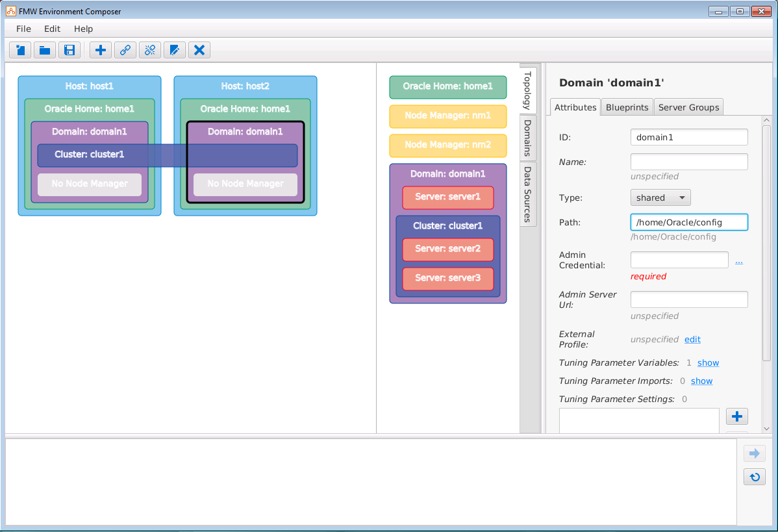Screen dimensions: 778x532
Task: Click the Unlink toolbar icon
Action: coord(150,50)
